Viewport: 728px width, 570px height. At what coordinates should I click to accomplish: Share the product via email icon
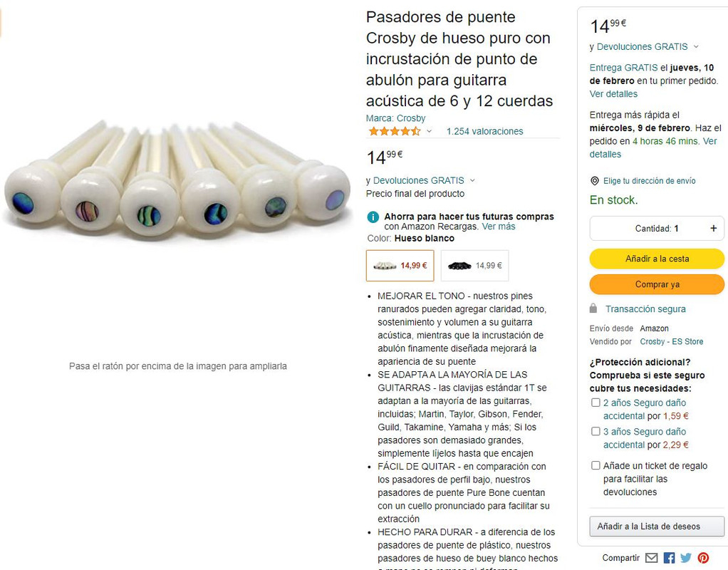651,558
